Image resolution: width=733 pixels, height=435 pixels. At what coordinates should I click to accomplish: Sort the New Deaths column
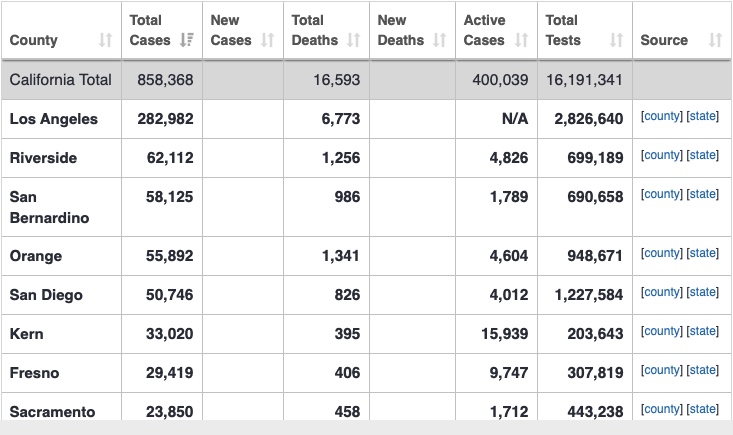click(439, 40)
